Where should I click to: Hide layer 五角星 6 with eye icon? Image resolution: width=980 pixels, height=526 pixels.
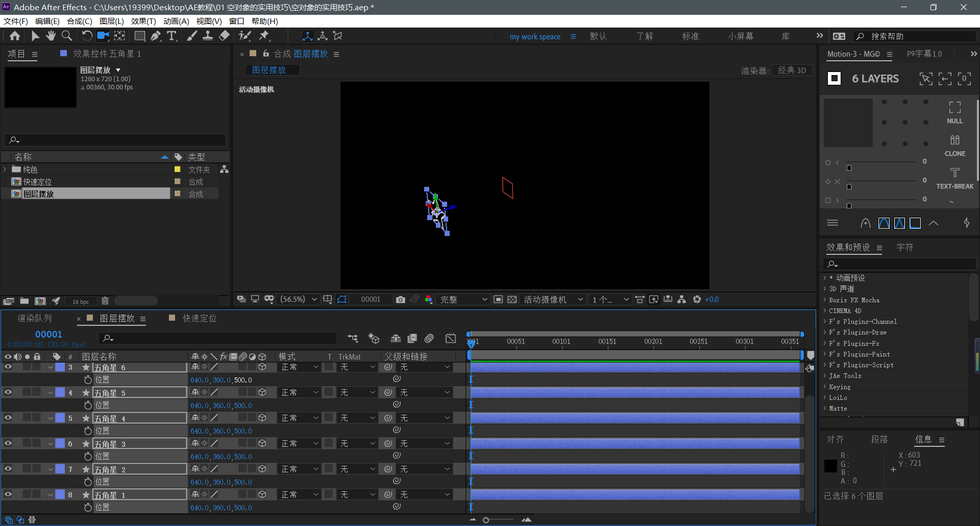pos(8,367)
